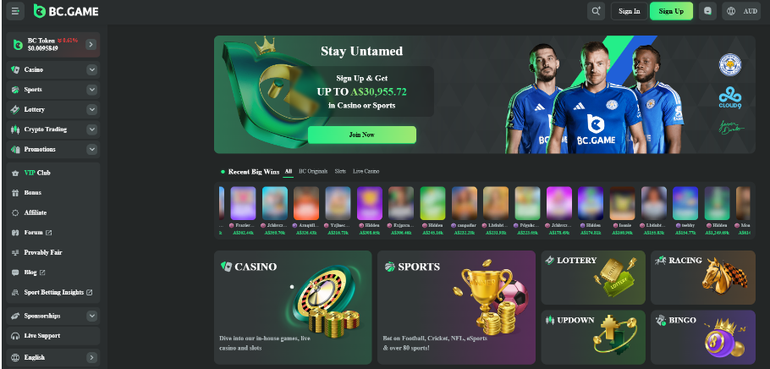
Task: Click the Join Now button
Action: 362,135
